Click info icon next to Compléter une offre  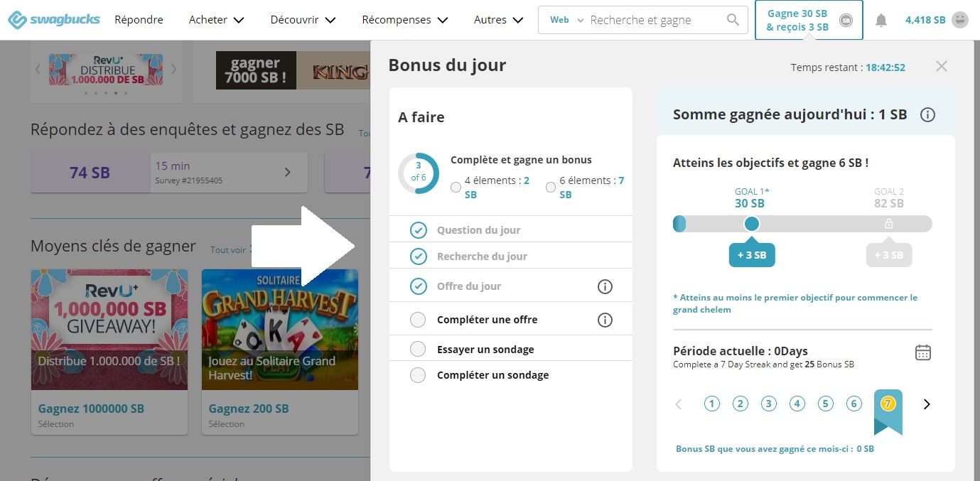(x=605, y=320)
